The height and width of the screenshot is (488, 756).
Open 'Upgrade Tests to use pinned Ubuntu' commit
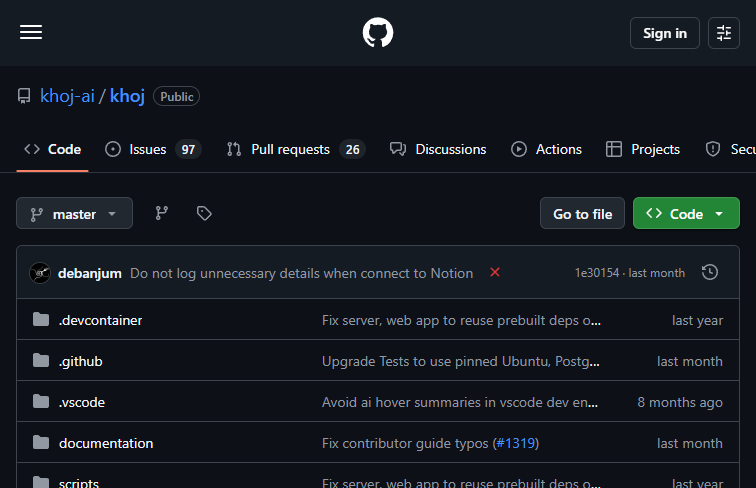pos(461,362)
